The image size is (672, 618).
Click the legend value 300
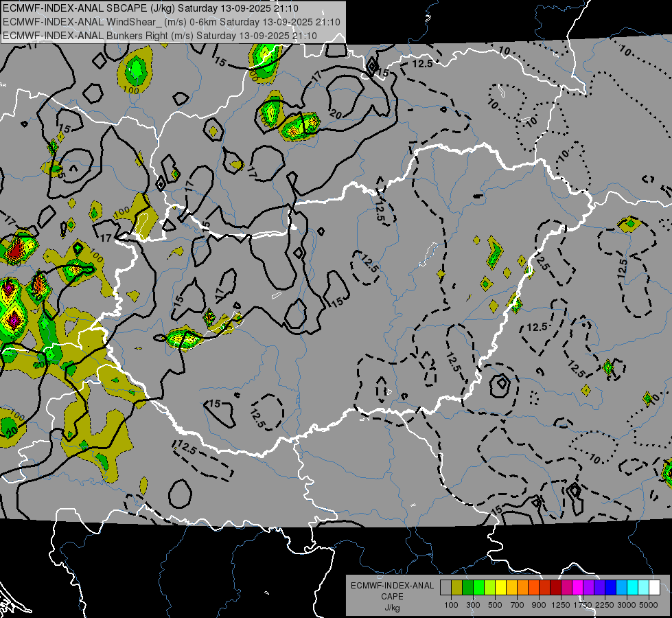(x=473, y=605)
